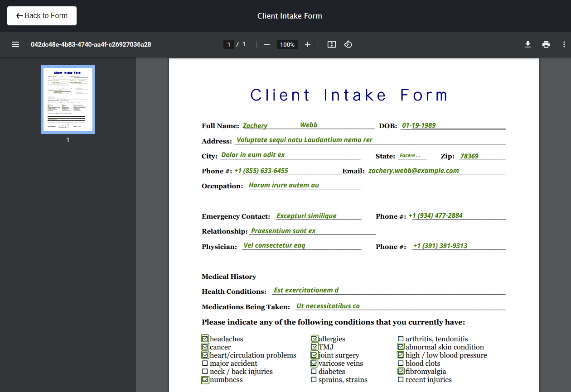
Task: Click the Back to Form button
Action: click(42, 16)
